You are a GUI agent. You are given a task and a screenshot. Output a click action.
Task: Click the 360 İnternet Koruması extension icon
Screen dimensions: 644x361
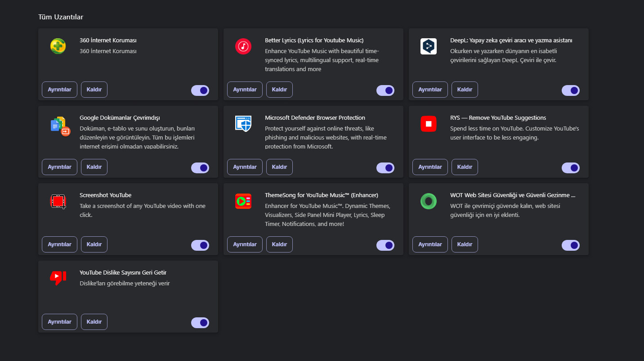(58, 46)
